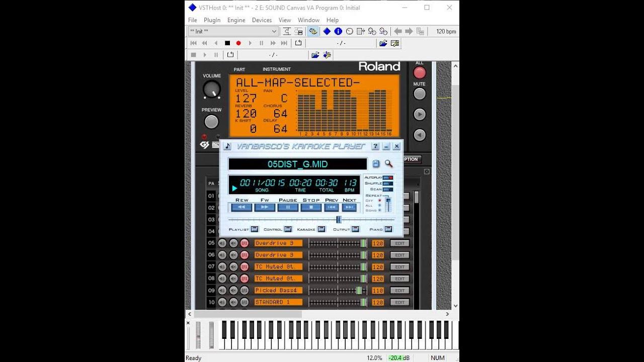The height and width of the screenshot is (362, 644).
Task: Click the black stop square in VSTHost toolbar
Action: pos(227,43)
